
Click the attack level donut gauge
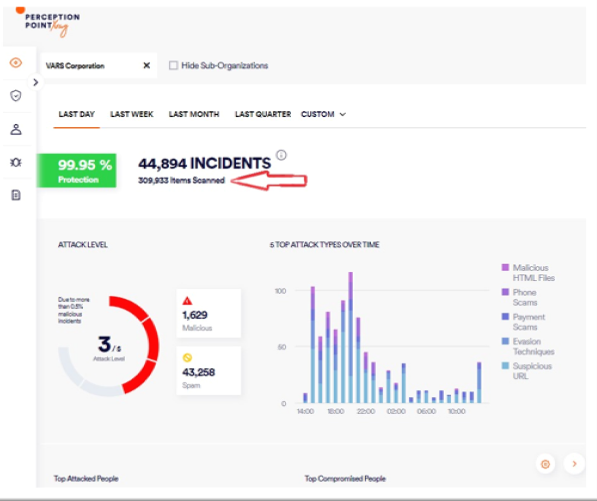click(109, 346)
